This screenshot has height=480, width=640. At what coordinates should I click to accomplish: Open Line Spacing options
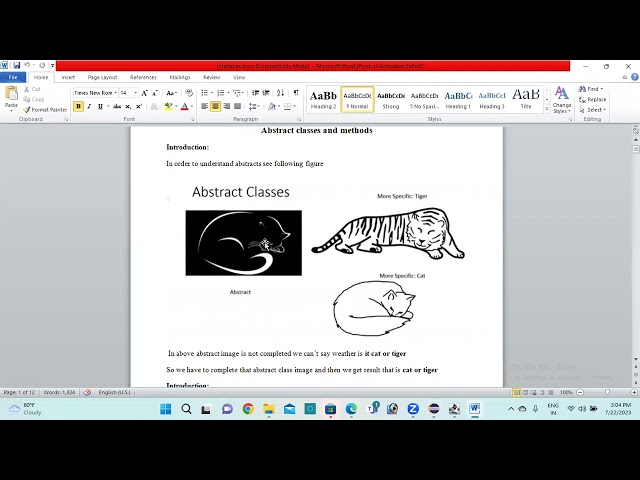tap(254, 107)
